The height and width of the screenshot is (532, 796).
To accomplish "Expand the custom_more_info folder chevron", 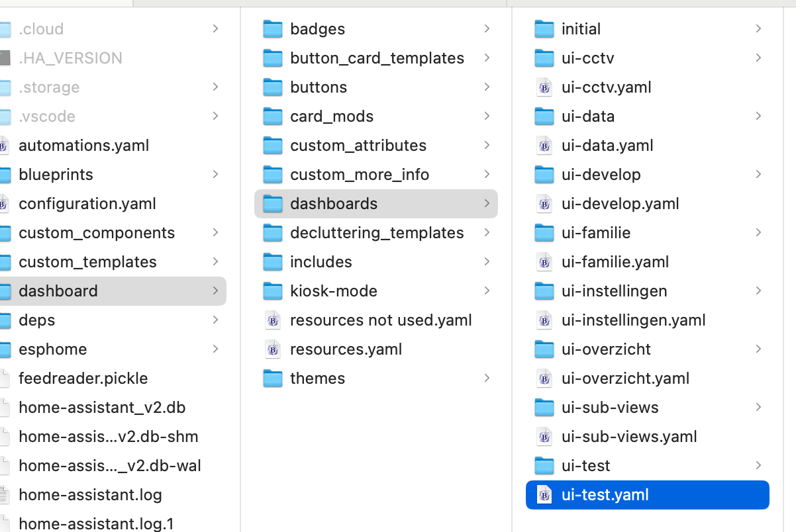I will 487,174.
